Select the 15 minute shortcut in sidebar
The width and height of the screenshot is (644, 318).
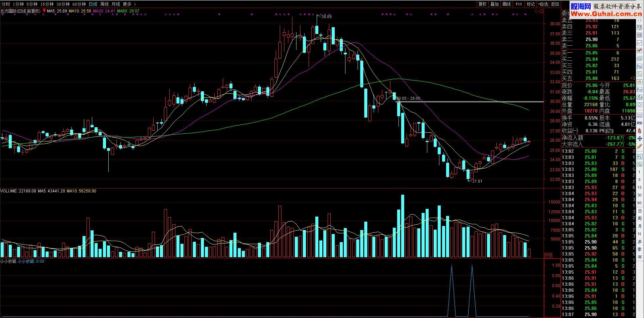click(640, 187)
